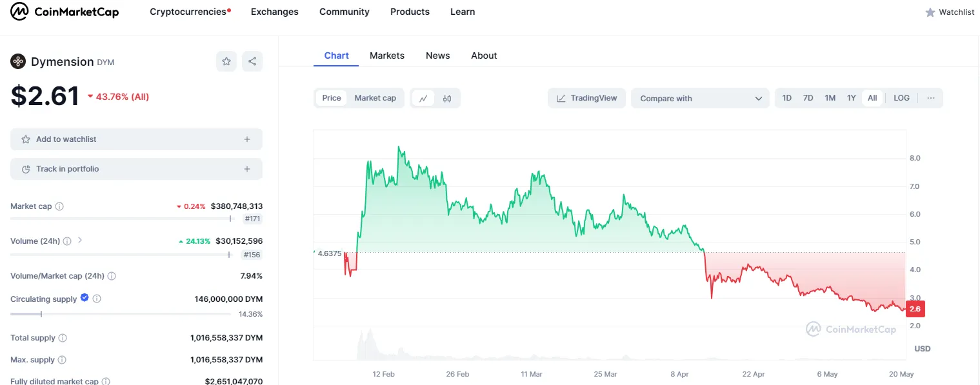Image resolution: width=980 pixels, height=385 pixels.
Task: Click the CoinMarketCap logo
Action: (x=65, y=12)
